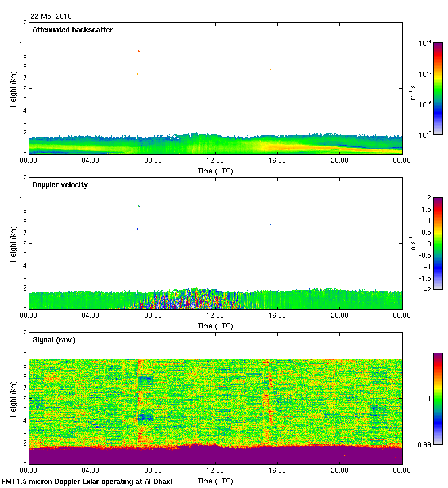Click 'Height (km)' axis label of Doppler plot
This screenshot has height=488, width=448.
click(x=13, y=243)
